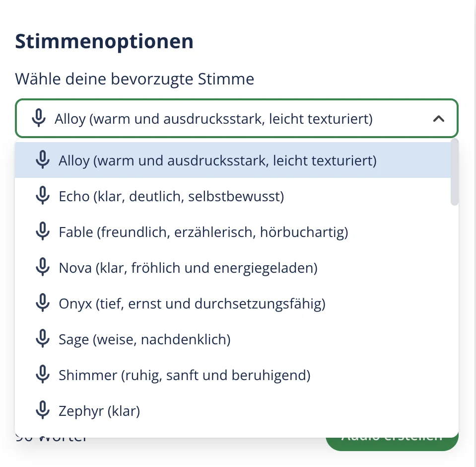
Task: Pick Shimmer (ruhig, sanft und beruhigend)
Action: click(x=185, y=375)
